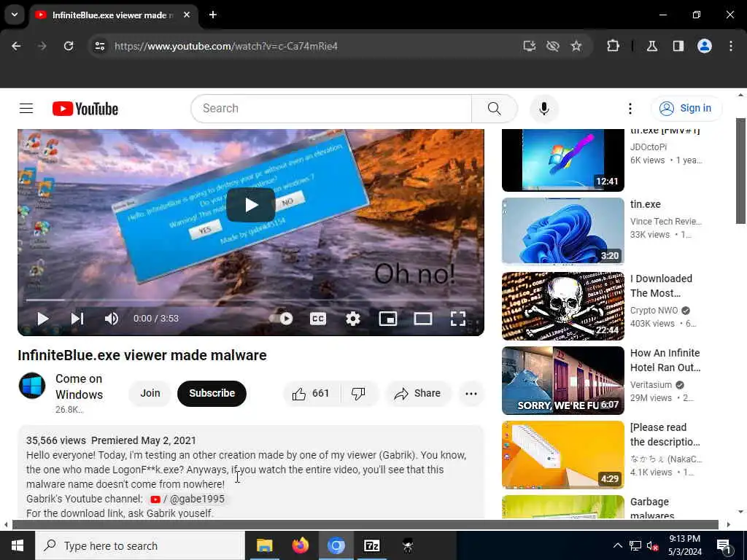Open Firefox from taskbar
This screenshot has height=560, width=747.
[300, 545]
